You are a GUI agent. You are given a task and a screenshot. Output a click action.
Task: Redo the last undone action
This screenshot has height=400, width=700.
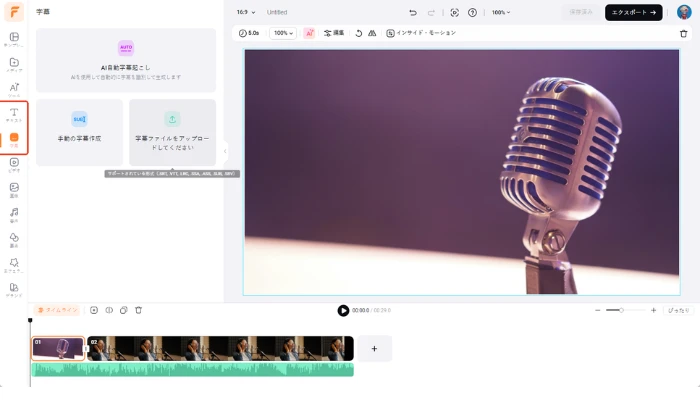point(431,12)
